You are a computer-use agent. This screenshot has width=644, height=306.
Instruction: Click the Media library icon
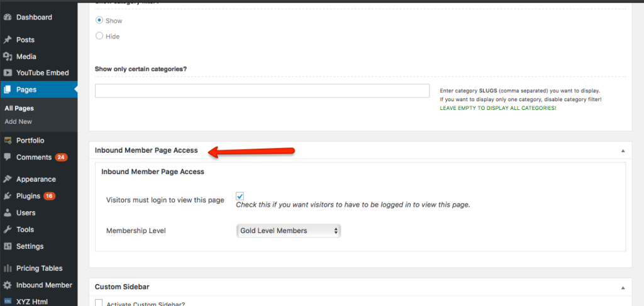[x=7, y=57]
